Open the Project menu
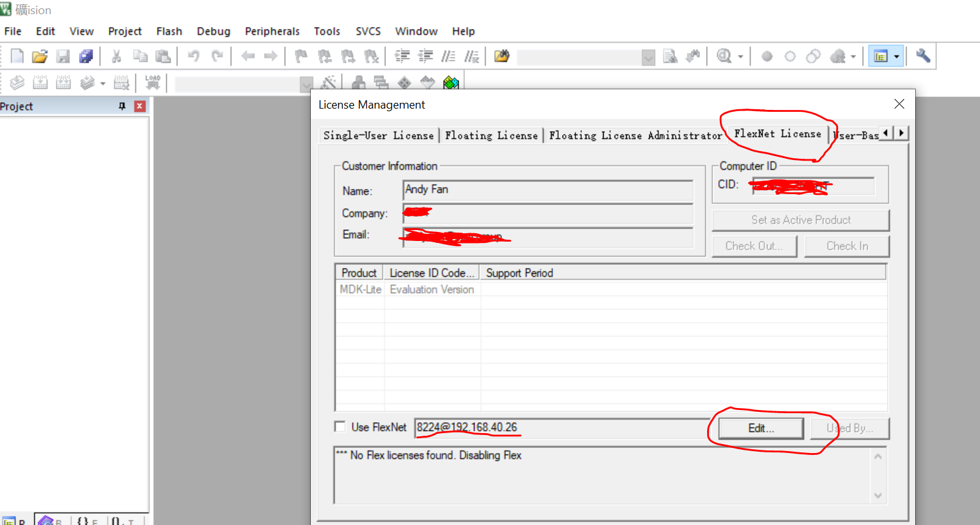980x525 pixels. [x=125, y=31]
